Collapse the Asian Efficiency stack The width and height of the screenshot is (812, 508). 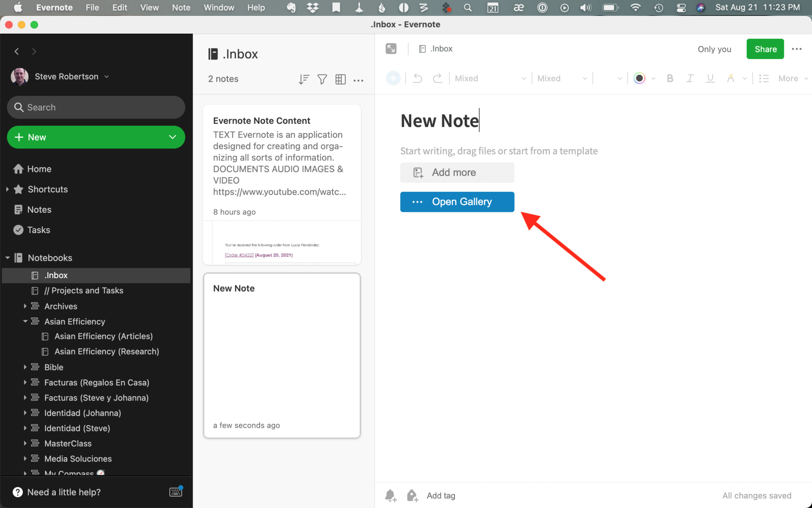coord(25,321)
